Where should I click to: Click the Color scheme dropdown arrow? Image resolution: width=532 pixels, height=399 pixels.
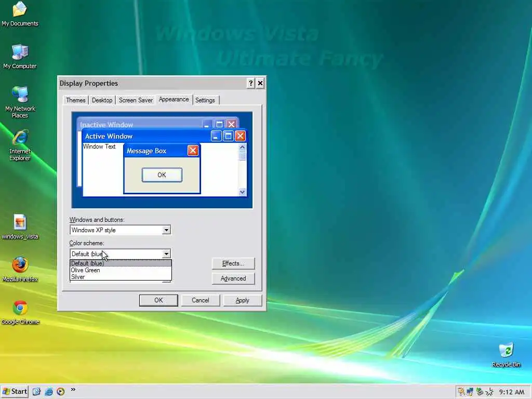[x=166, y=254]
